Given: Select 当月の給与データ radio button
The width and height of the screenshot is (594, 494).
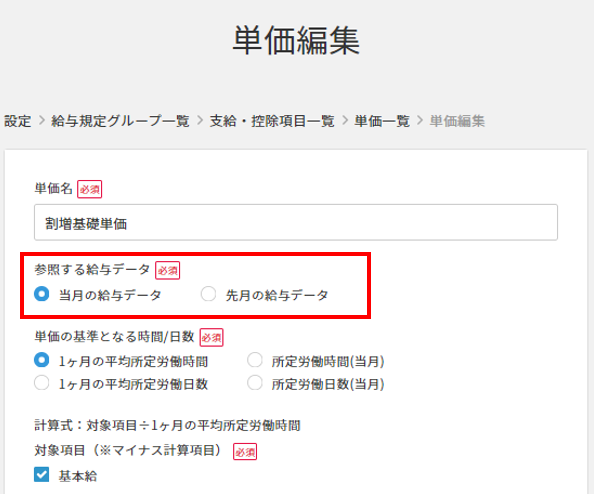Looking at the screenshot, I should click(x=41, y=294).
